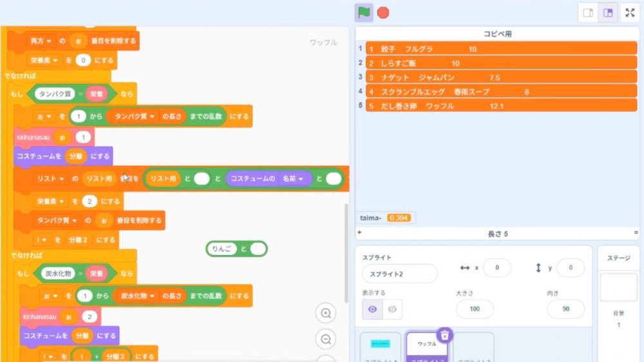Select list row スクランブルエッグ 春雨スープ

pyautogui.click(x=501, y=91)
